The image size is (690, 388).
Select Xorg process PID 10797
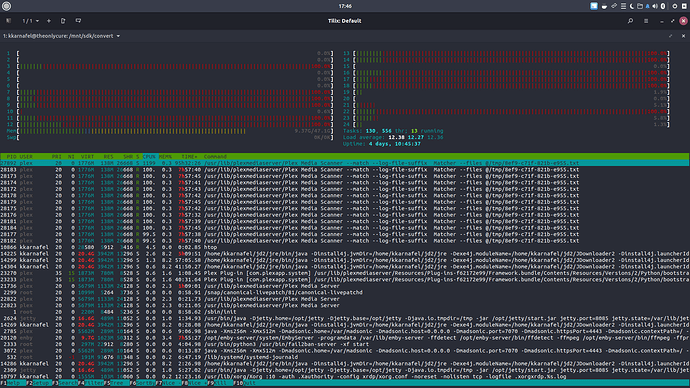click(345, 377)
